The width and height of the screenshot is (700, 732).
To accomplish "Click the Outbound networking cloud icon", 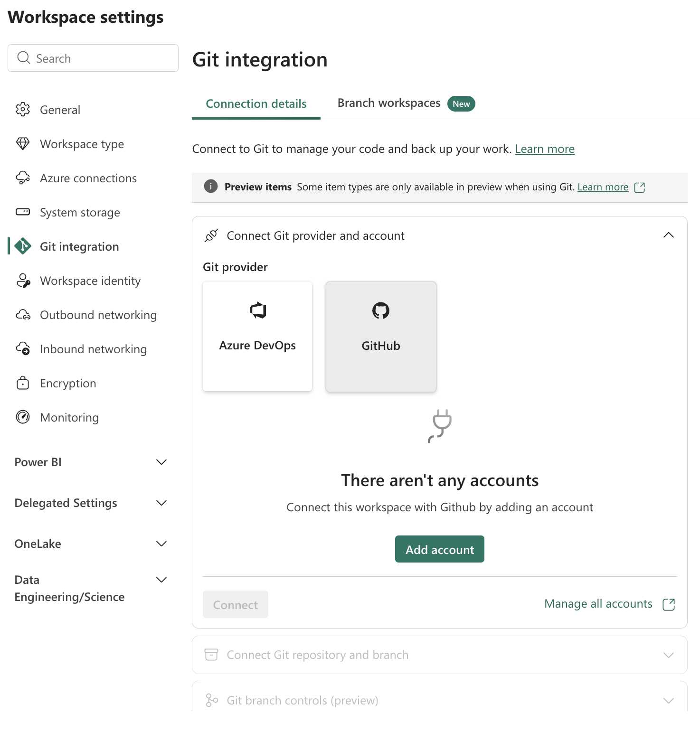I will point(23,315).
